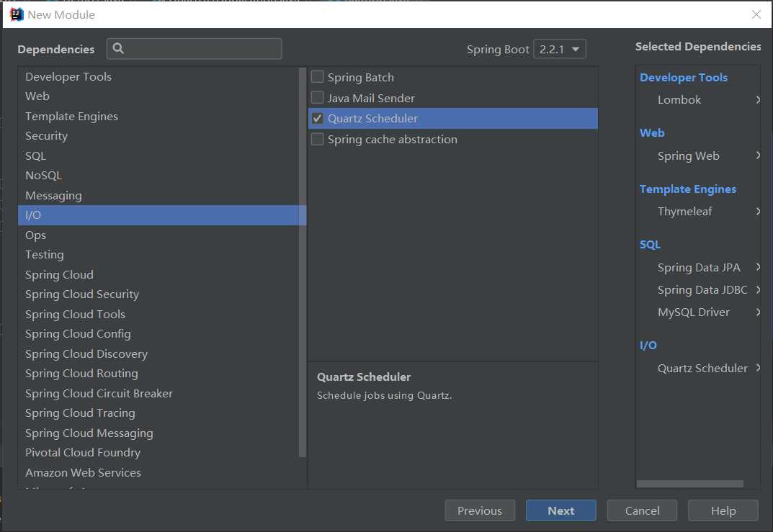
Task: Select Spring Cloud Routing category
Action: point(158,374)
